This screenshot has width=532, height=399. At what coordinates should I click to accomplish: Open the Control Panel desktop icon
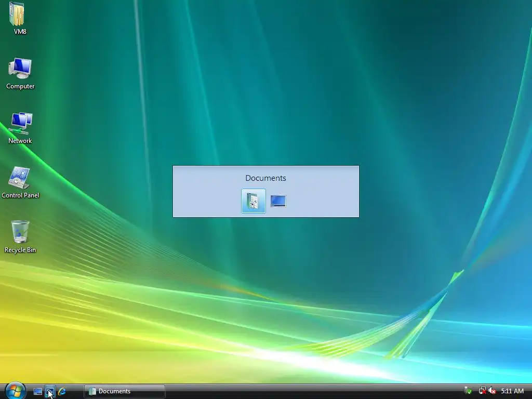(19, 178)
